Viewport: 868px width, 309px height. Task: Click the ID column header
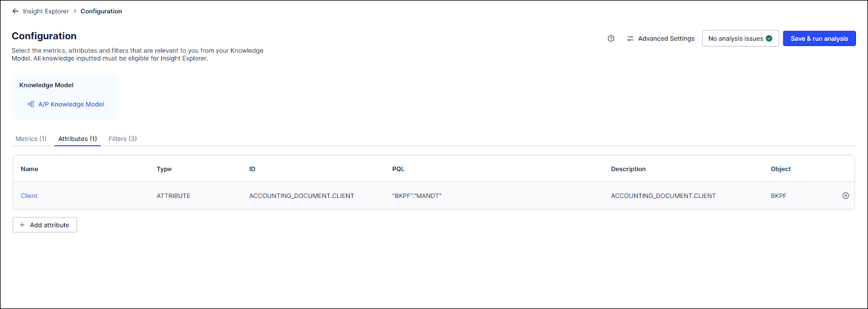pos(252,169)
